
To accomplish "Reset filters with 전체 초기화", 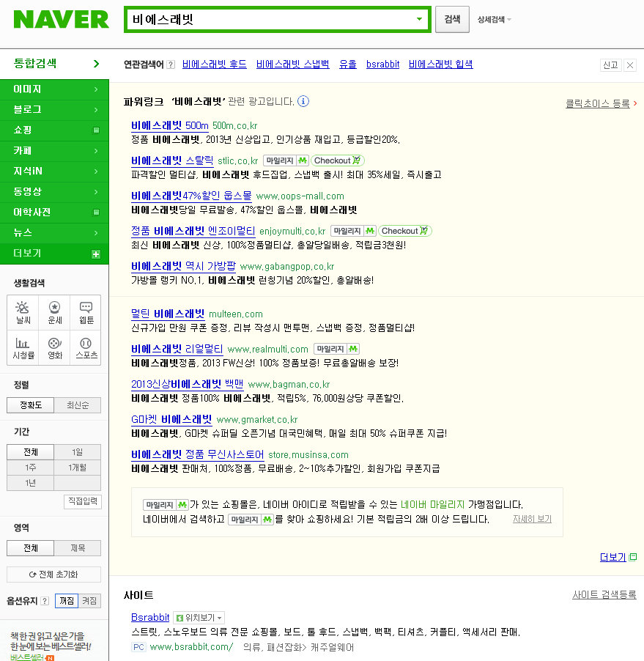I will 54,575.
